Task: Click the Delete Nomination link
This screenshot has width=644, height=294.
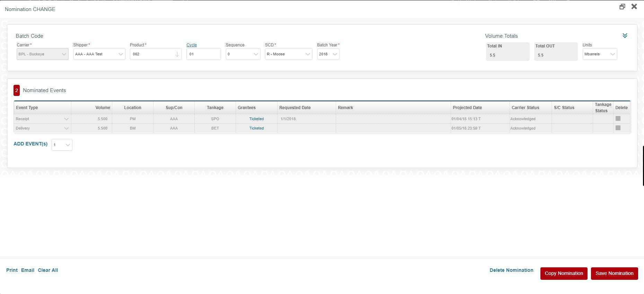Action: 511,270
